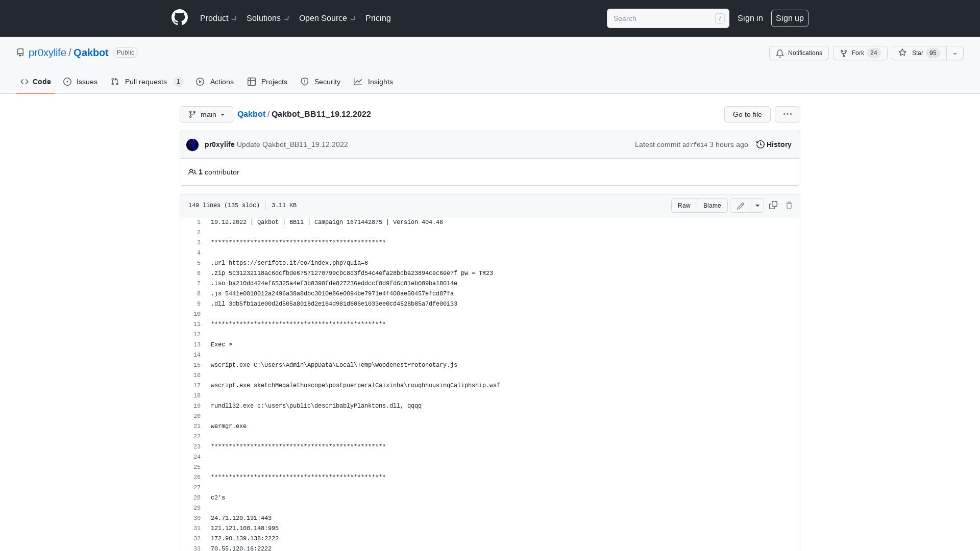The height and width of the screenshot is (551, 980).
Task: Navigate to Insights tab
Action: (374, 82)
